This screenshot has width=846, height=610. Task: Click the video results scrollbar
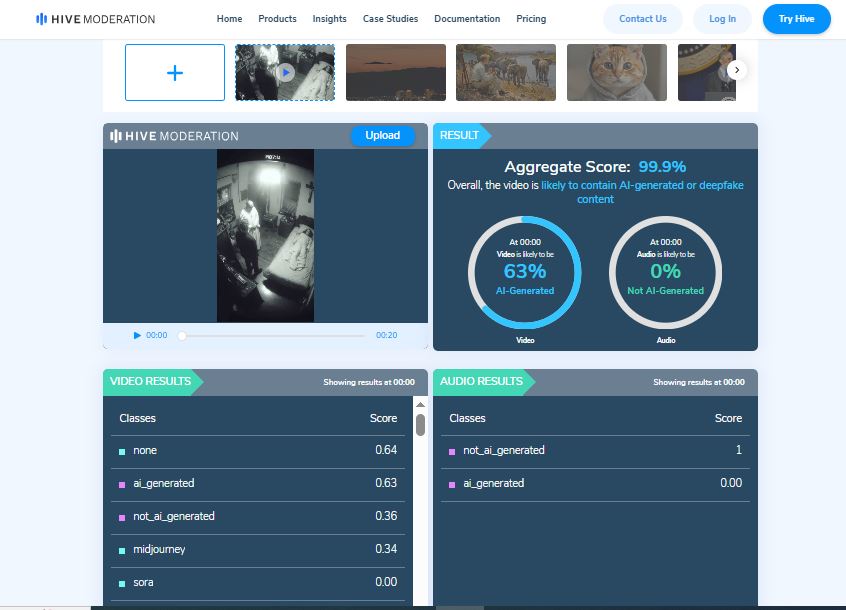point(420,425)
